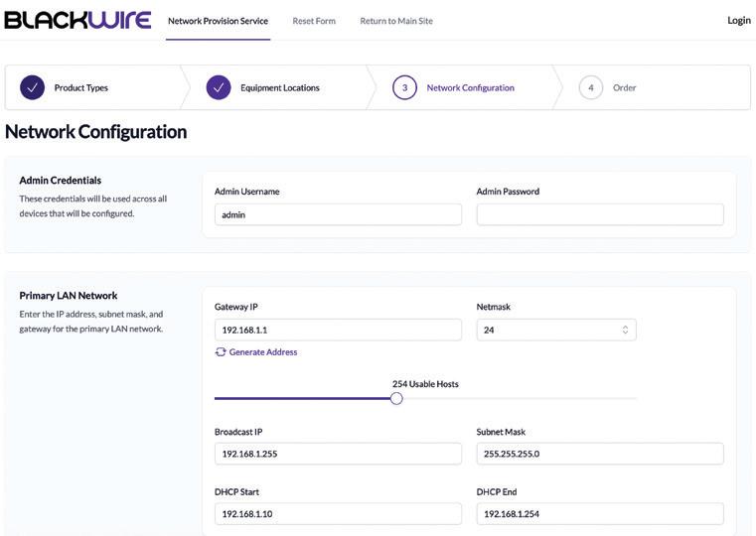The height and width of the screenshot is (536, 756).
Task: Open the Network Provision Service tab
Action: click(x=218, y=21)
